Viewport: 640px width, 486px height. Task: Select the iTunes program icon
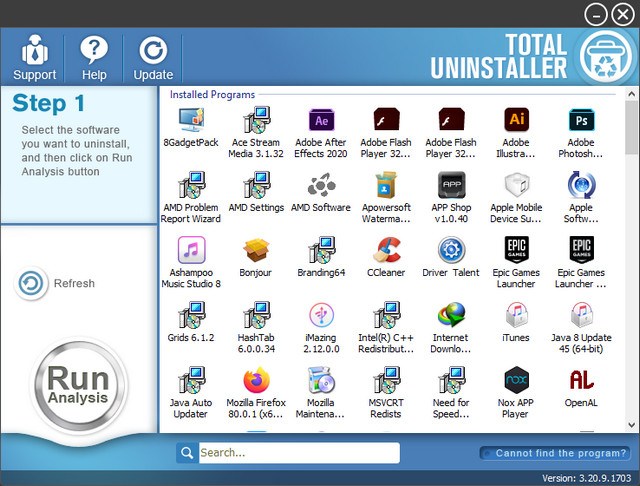click(516, 316)
